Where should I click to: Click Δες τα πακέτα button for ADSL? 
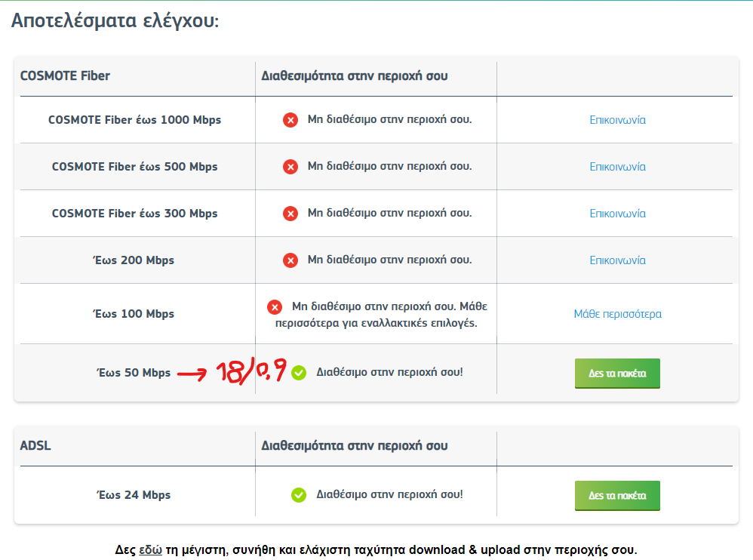click(618, 496)
